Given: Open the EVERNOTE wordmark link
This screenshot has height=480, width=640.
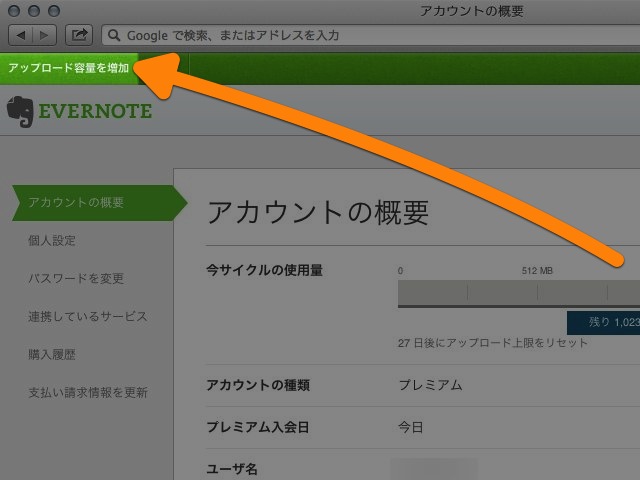Looking at the screenshot, I should tap(95, 111).
